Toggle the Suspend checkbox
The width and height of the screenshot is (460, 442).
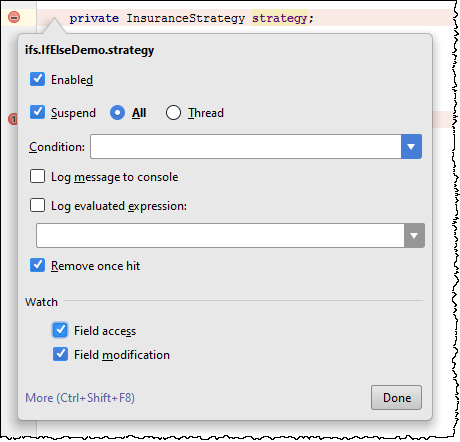click(37, 112)
